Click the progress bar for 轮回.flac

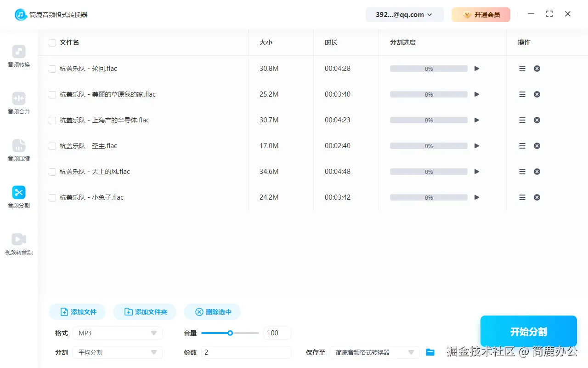pos(429,69)
